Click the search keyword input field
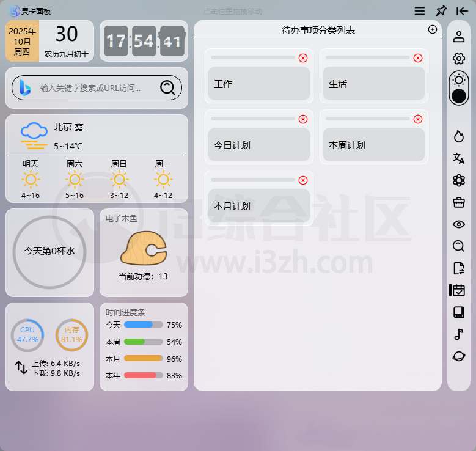476x451 pixels. 95,88
